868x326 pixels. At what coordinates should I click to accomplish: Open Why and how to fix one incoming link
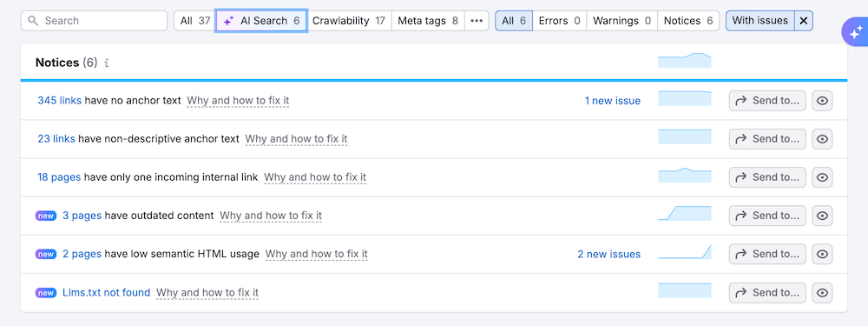coord(315,177)
